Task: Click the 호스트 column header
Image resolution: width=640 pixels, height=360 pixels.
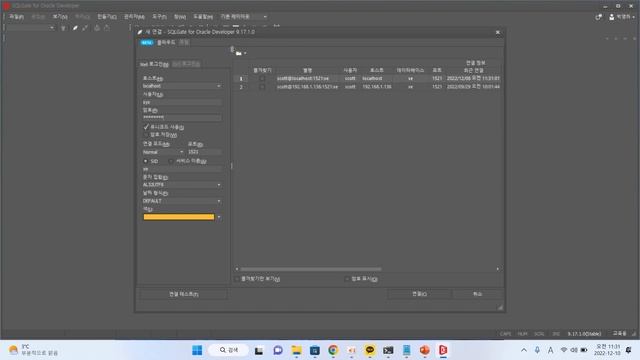Action: click(x=376, y=70)
